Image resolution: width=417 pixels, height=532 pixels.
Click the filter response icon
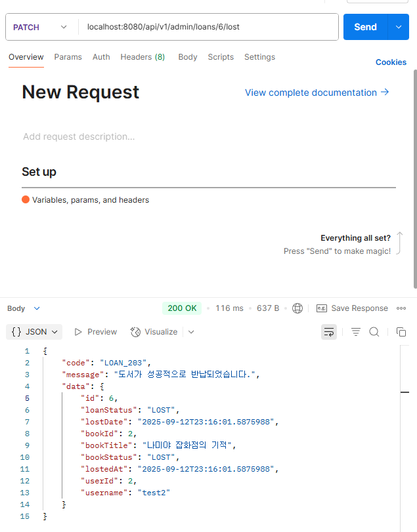click(355, 332)
